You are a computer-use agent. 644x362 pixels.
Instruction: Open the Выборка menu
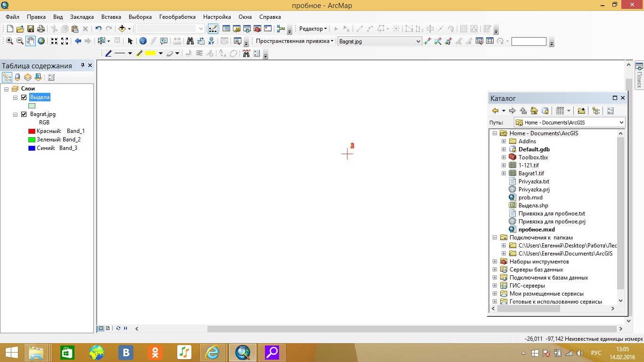140,17
